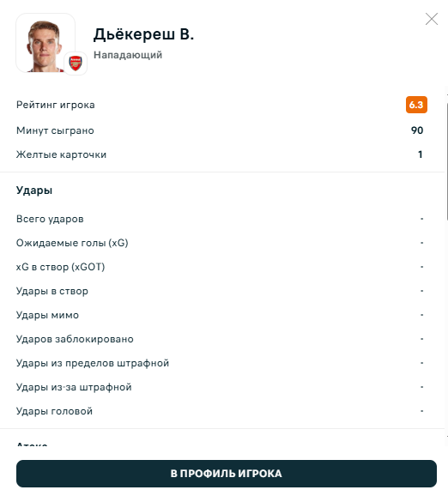Select the Удары в створ row
This screenshot has height=502, width=448.
click(x=221, y=291)
